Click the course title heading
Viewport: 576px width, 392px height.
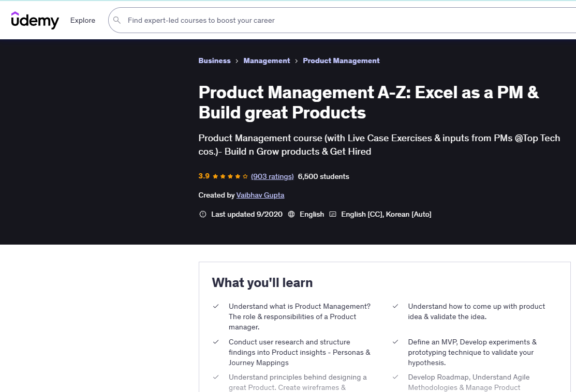tap(368, 101)
